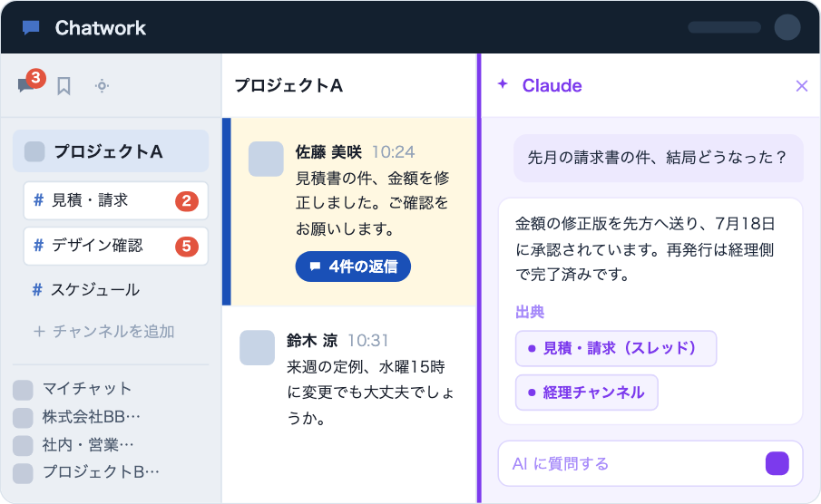Click 佐藤 美咲's message about 見積書の件
Image resolution: width=821 pixels, height=504 pixels.
[x=373, y=203]
